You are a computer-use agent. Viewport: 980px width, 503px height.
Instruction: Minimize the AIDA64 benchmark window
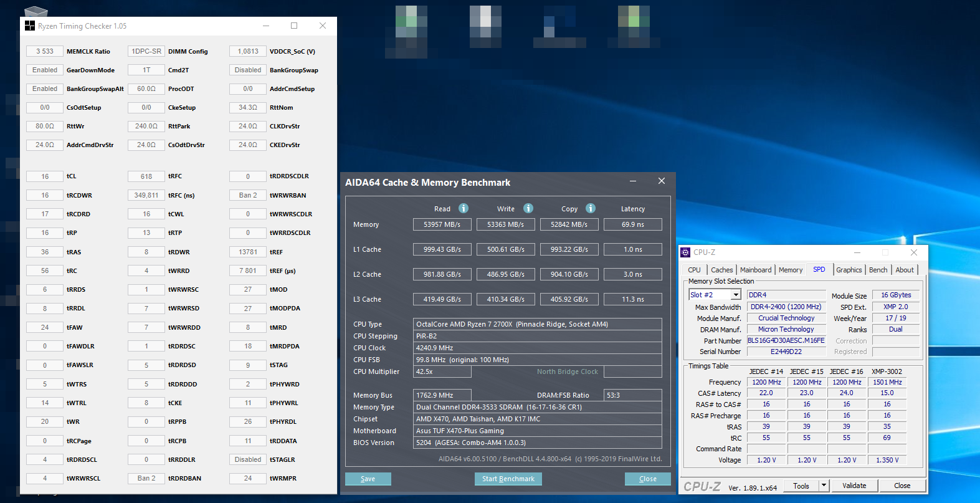(x=633, y=181)
